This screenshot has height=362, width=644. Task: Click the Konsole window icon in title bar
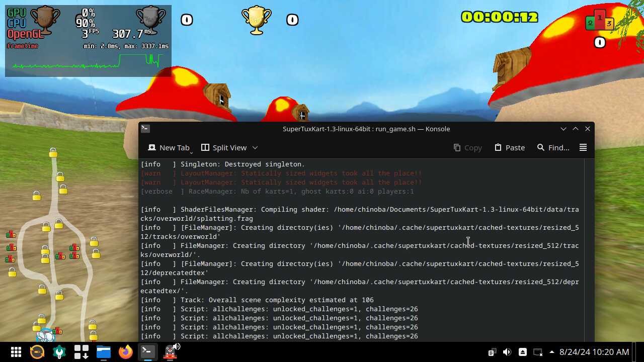(x=145, y=129)
